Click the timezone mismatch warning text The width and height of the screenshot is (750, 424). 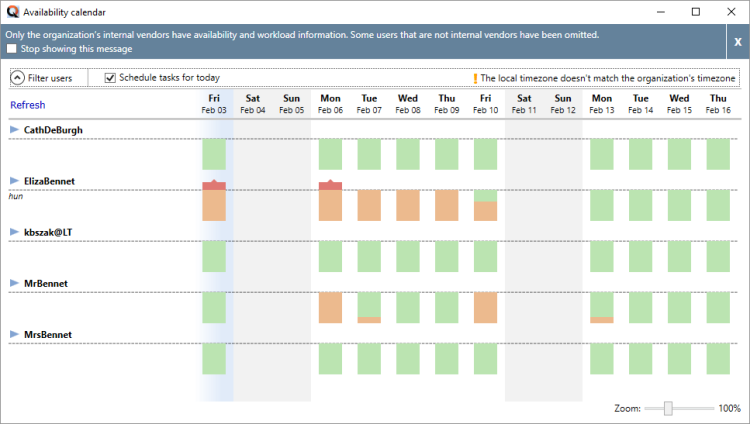608,78
